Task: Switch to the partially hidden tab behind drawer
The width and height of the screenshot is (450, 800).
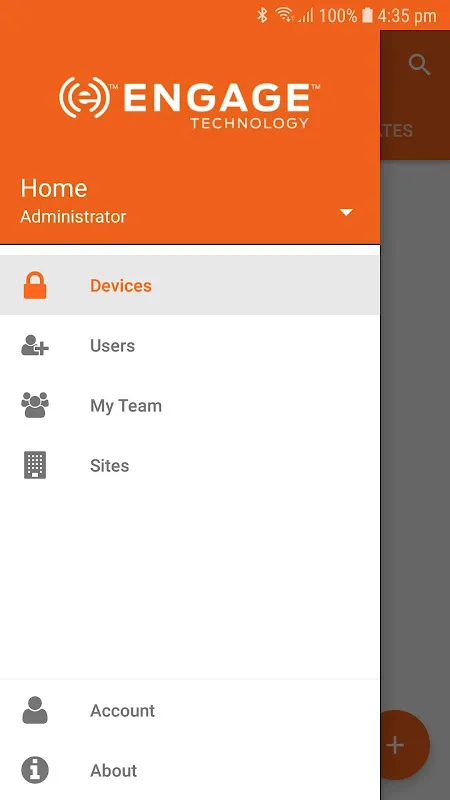Action: (397, 131)
